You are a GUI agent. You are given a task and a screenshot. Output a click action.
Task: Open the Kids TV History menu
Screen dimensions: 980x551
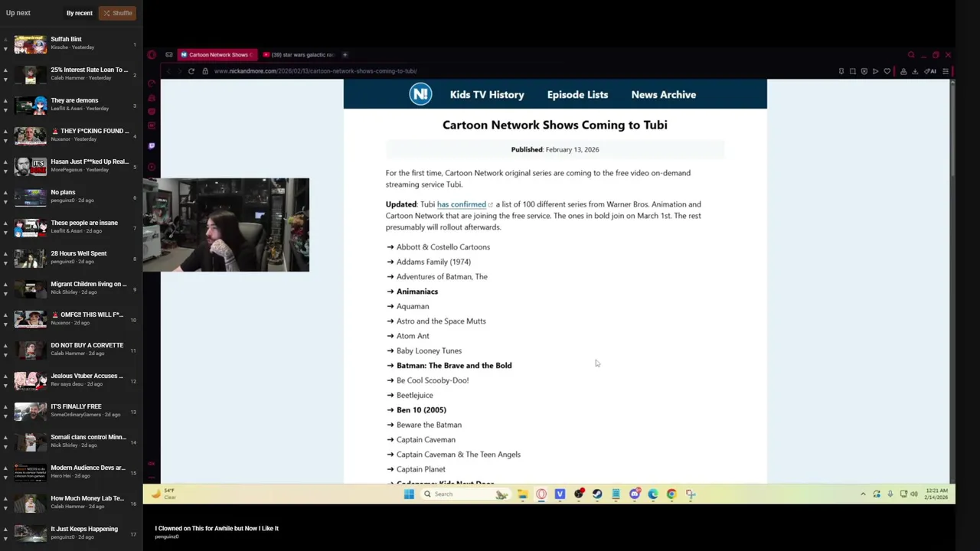click(487, 95)
